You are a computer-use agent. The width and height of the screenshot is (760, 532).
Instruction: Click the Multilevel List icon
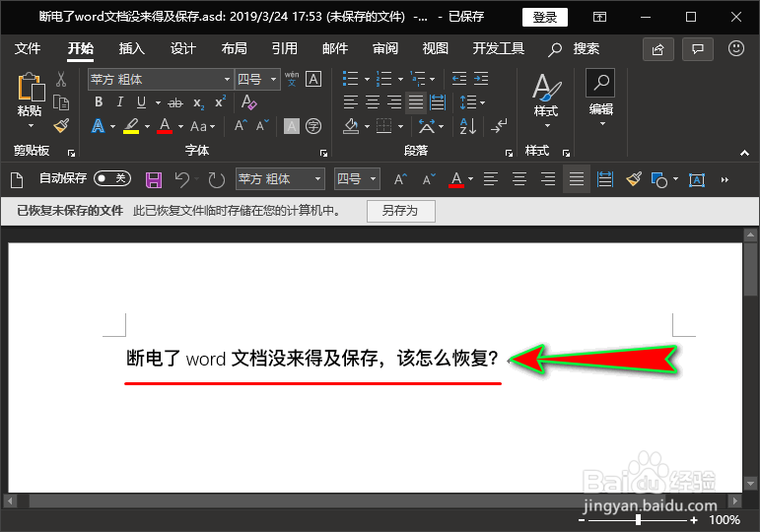417,79
